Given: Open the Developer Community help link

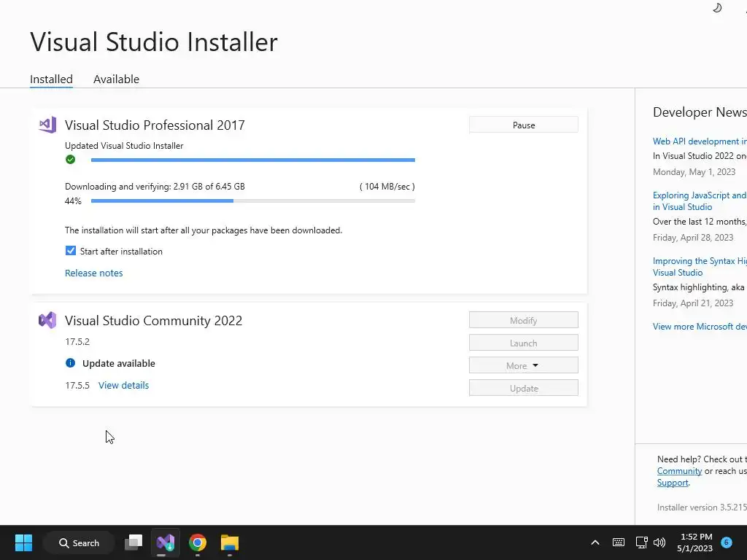Looking at the screenshot, I should click(x=679, y=471).
